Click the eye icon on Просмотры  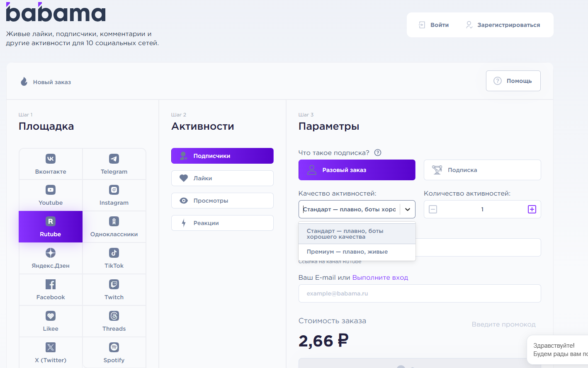click(x=184, y=201)
